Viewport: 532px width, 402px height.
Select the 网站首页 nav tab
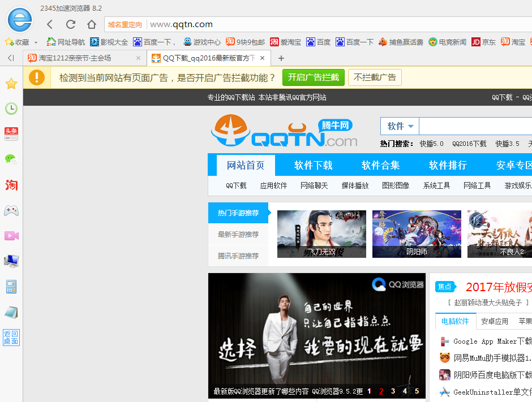click(246, 166)
